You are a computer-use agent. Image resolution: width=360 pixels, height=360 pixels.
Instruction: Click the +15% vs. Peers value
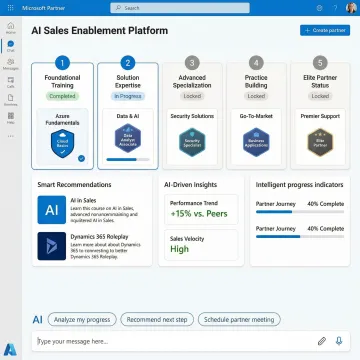[199, 214]
